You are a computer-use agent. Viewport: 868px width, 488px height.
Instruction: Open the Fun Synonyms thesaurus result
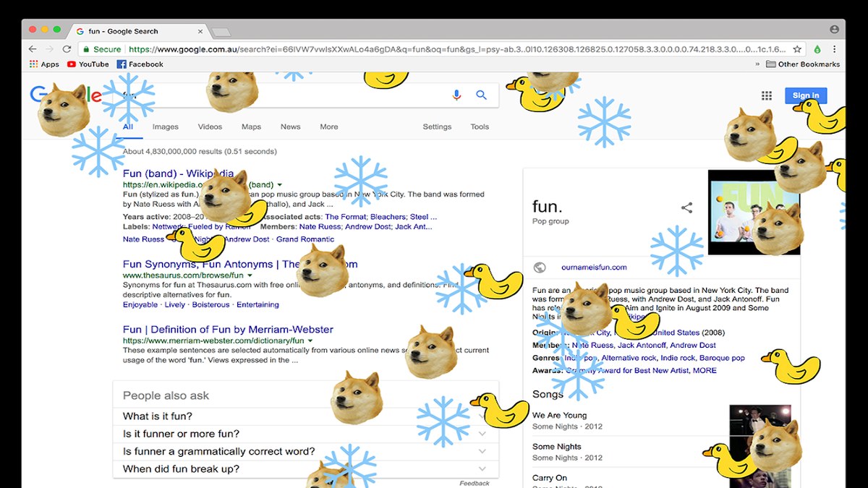pyautogui.click(x=240, y=264)
